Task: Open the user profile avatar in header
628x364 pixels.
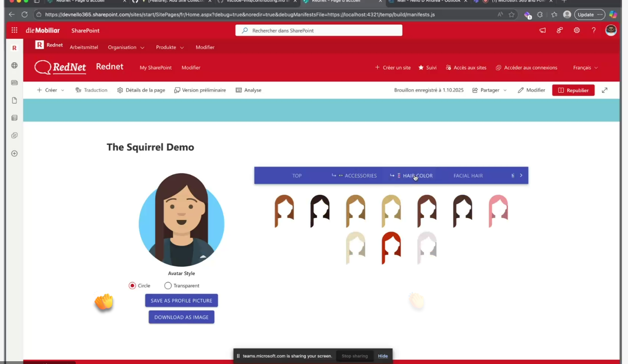Action: tap(611, 30)
